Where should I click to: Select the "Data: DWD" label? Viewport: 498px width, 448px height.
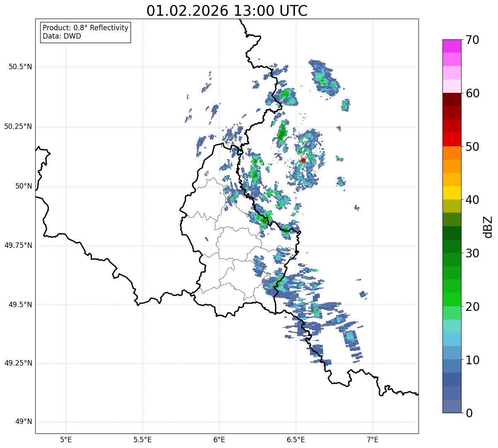62,36
